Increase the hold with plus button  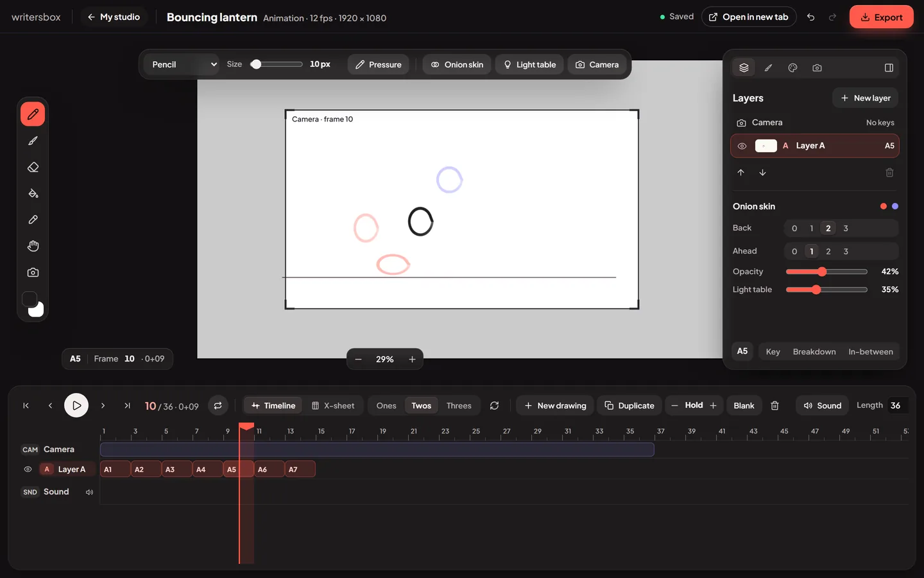[714, 405]
